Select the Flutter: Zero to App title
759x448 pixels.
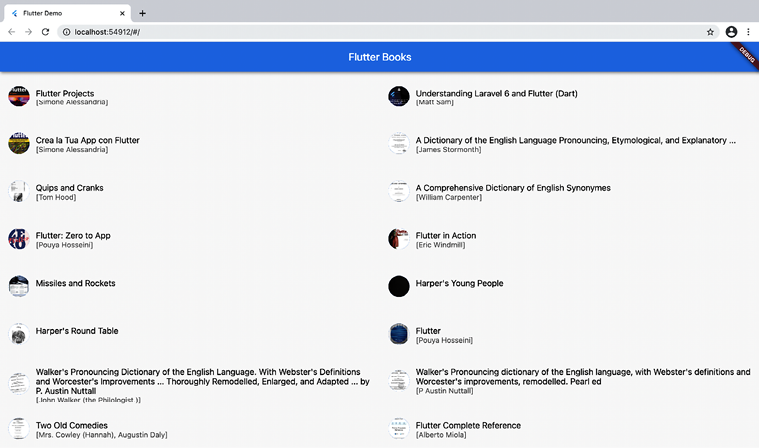click(73, 236)
